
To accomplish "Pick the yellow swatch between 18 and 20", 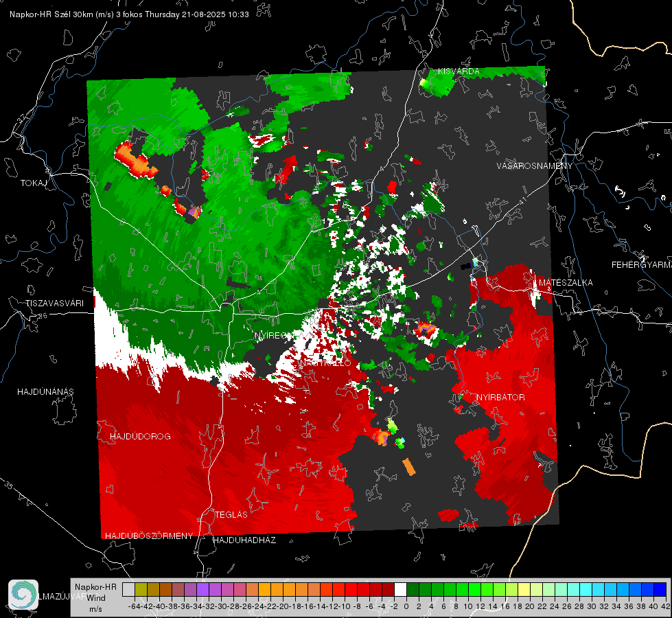I will (524, 589).
